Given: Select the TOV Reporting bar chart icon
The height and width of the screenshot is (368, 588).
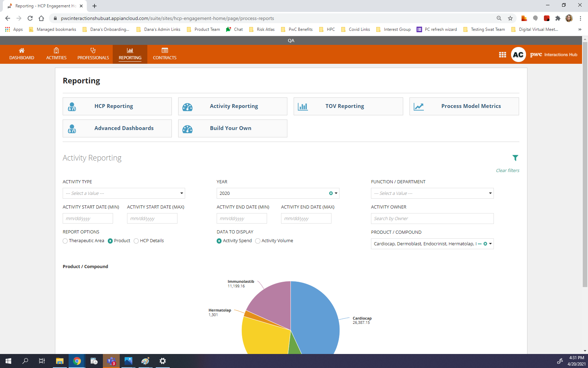Looking at the screenshot, I should tap(302, 106).
